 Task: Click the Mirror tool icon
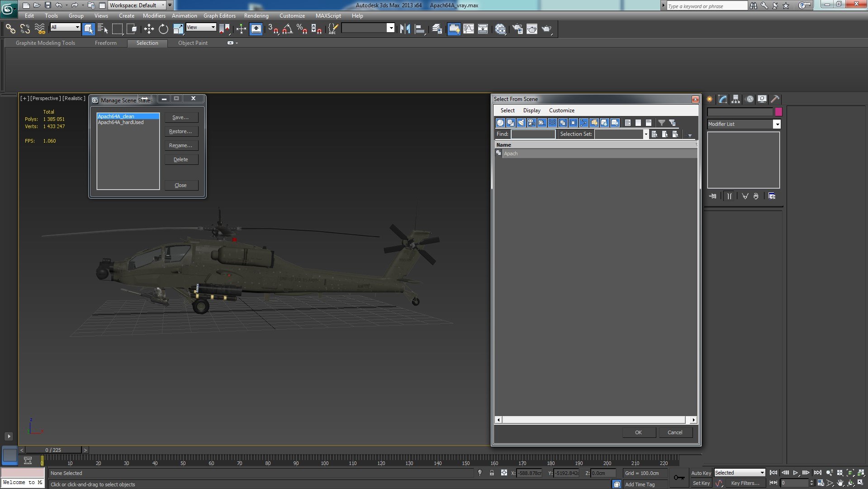405,29
